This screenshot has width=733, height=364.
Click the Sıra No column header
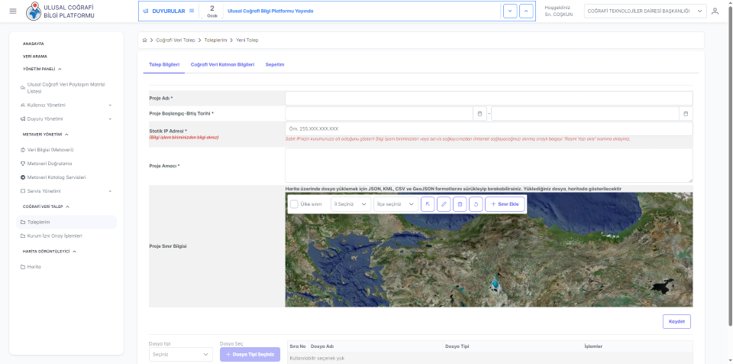(x=297, y=347)
